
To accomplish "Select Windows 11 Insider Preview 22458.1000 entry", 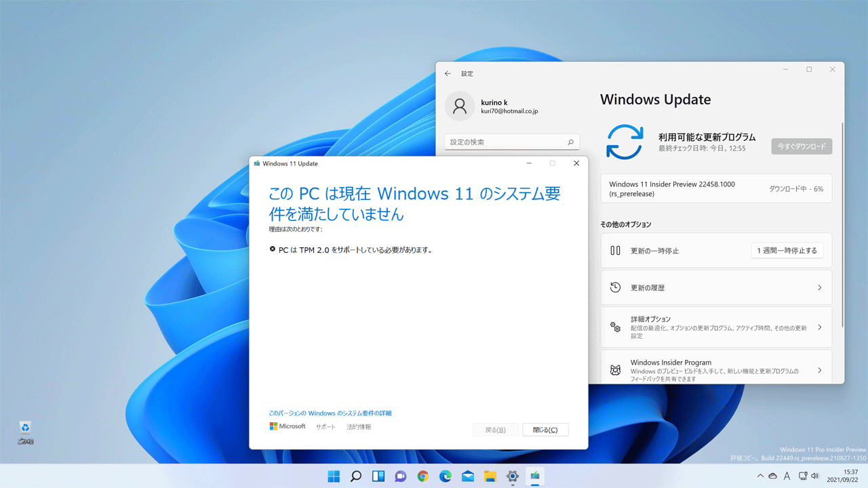I will pos(716,188).
